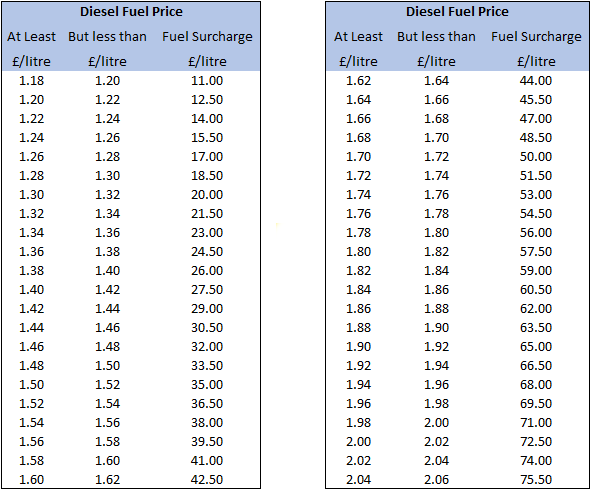Select Fuel Surcharge header above 44.00 column
592x489 pixels.
click(x=536, y=37)
